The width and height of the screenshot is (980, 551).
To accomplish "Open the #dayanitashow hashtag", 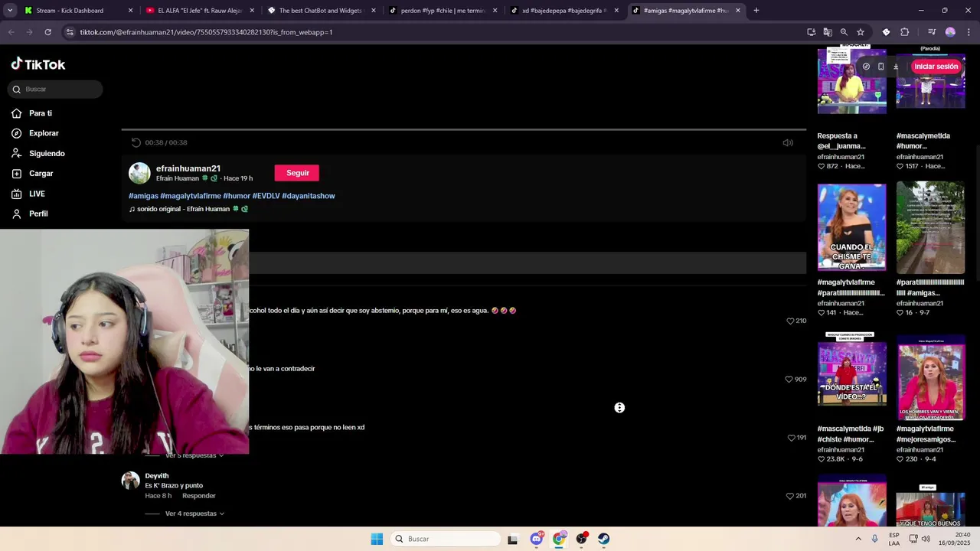I will click(309, 196).
